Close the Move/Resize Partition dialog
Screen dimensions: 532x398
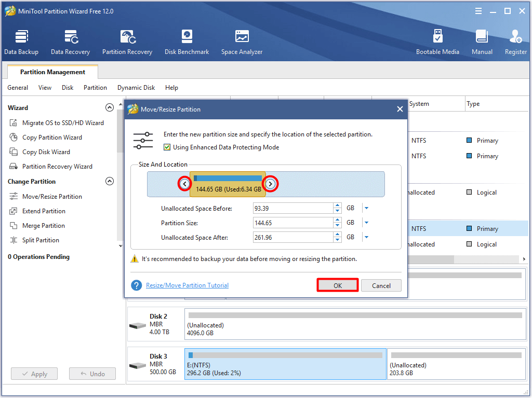click(400, 109)
